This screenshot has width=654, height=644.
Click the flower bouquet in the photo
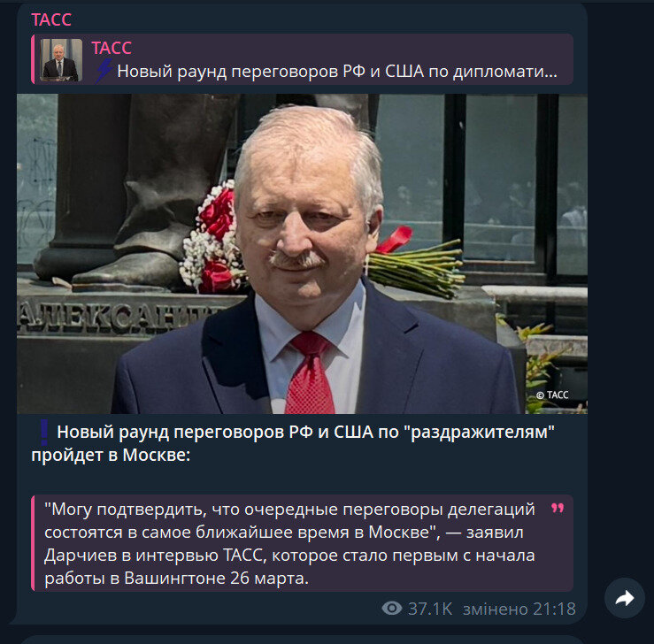click(x=212, y=238)
